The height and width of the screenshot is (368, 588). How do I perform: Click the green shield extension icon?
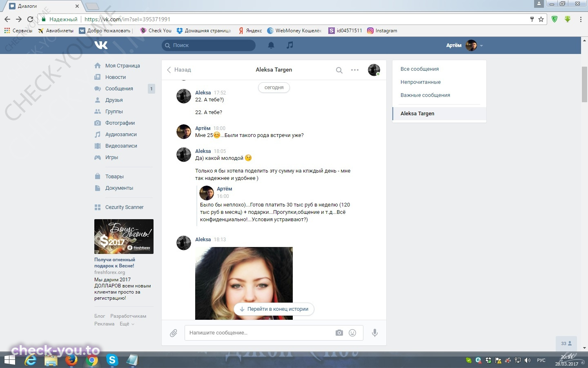(x=555, y=19)
